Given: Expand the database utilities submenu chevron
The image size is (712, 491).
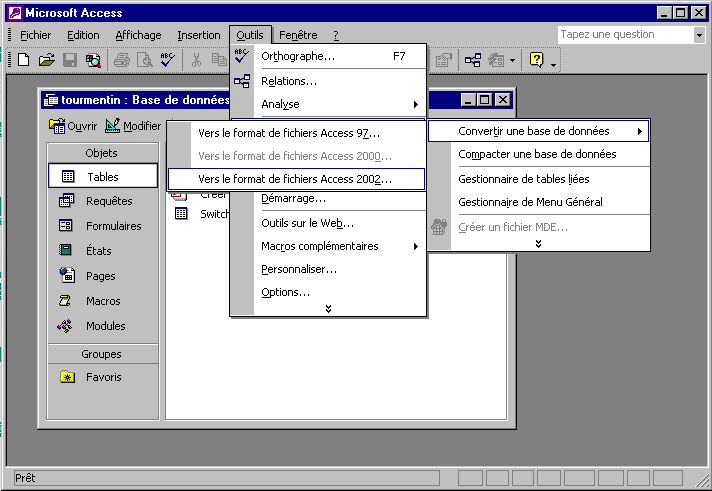Looking at the screenshot, I should click(x=538, y=244).
